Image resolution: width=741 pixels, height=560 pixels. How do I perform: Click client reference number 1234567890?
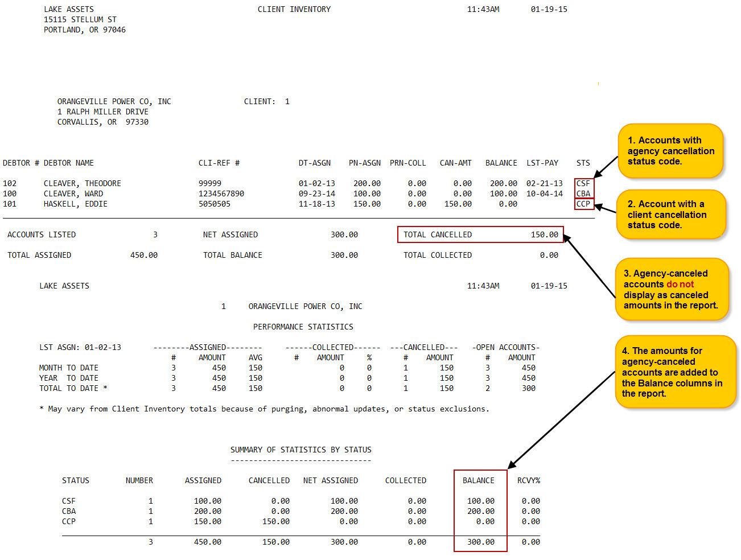pyautogui.click(x=221, y=193)
